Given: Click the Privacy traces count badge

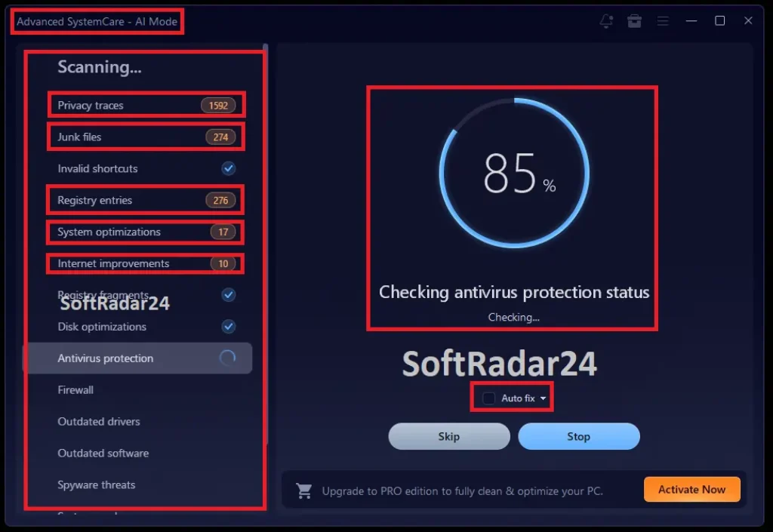Looking at the screenshot, I should pyautogui.click(x=217, y=105).
